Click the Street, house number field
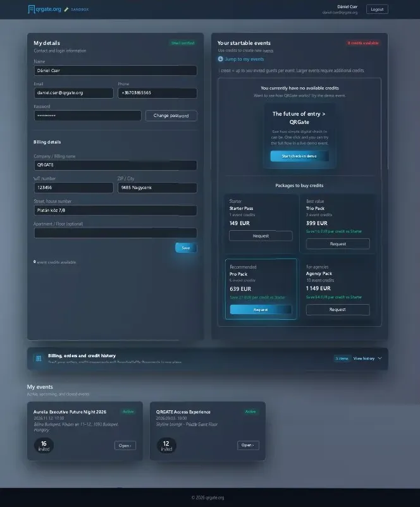 tap(116, 211)
